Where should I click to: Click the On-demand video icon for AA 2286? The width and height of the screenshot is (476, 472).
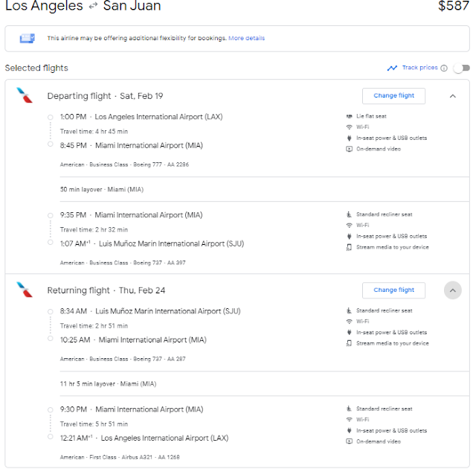click(349, 149)
